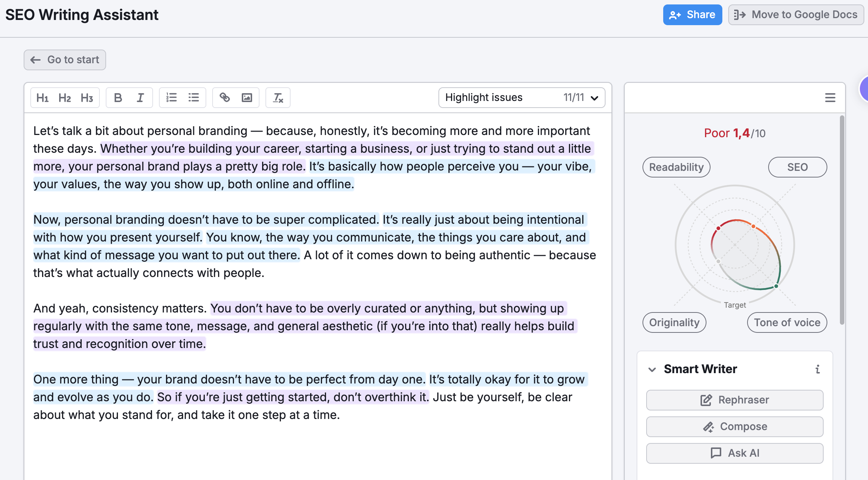Launch Ask AI

click(x=734, y=453)
